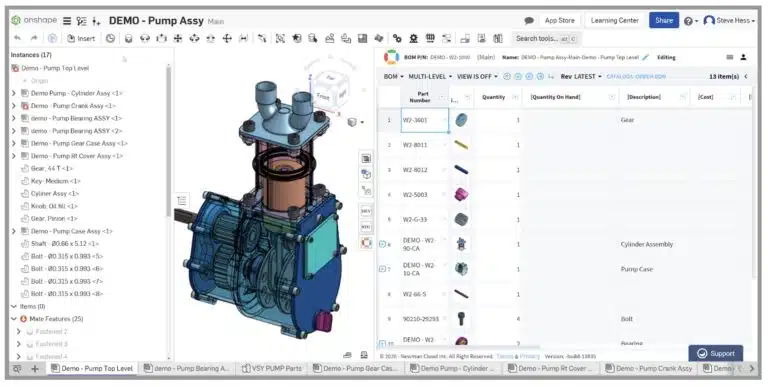Click the redo arrow in the toolbar

pos(34,38)
